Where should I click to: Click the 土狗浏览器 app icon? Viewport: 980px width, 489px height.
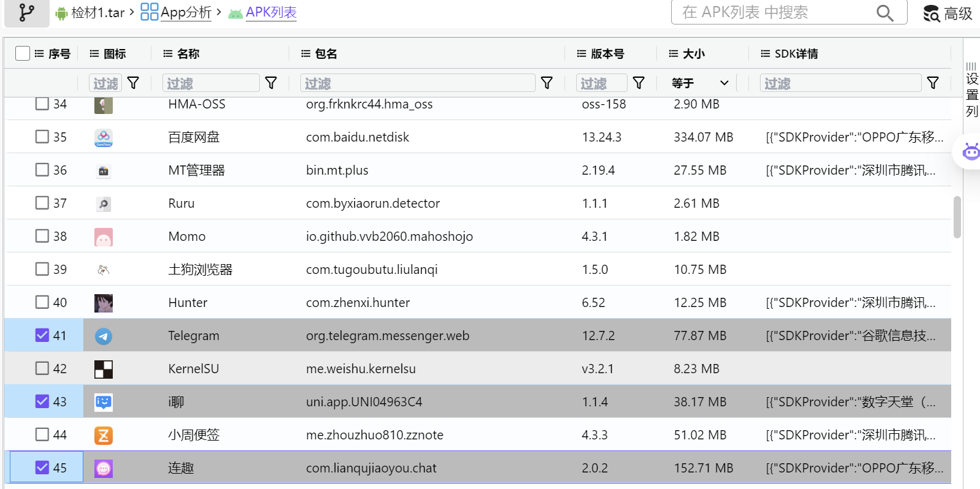coord(104,270)
